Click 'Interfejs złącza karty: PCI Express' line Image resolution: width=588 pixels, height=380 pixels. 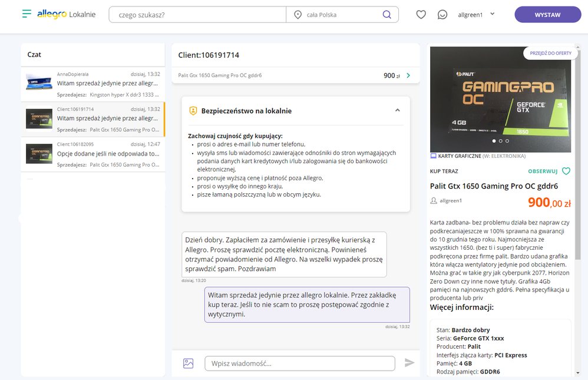482,355
